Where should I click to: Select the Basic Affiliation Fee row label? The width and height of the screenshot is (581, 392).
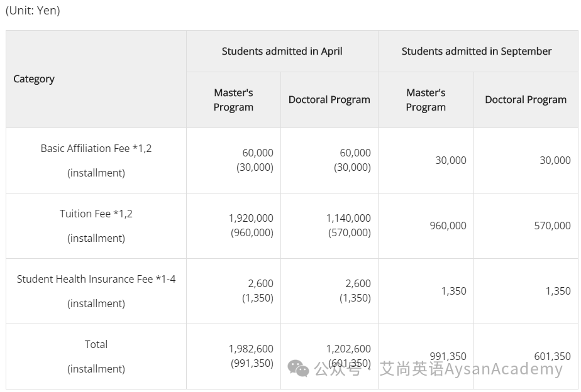pyautogui.click(x=96, y=148)
